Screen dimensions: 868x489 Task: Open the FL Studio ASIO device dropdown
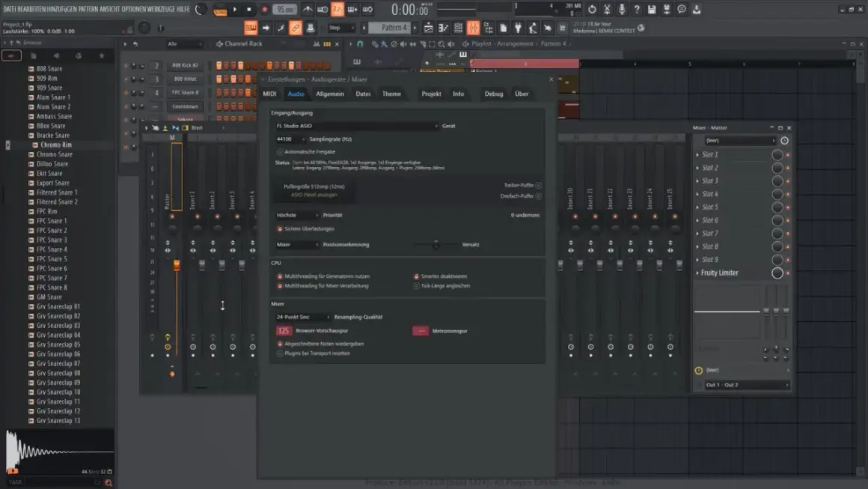[357, 126]
